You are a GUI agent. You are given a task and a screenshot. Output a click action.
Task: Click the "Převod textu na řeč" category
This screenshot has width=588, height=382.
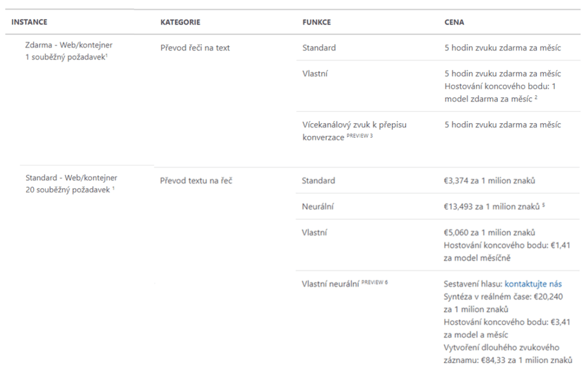pyautogui.click(x=196, y=181)
